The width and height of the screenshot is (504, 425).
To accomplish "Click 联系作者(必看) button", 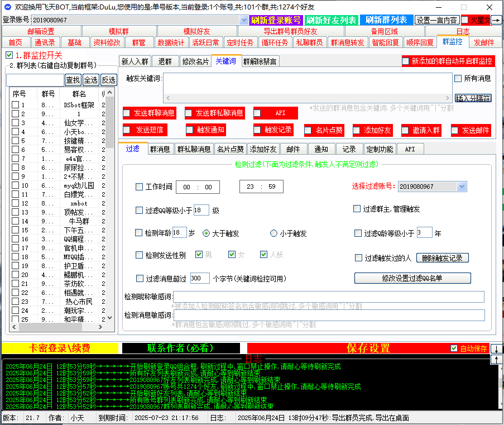I will pos(181,348).
